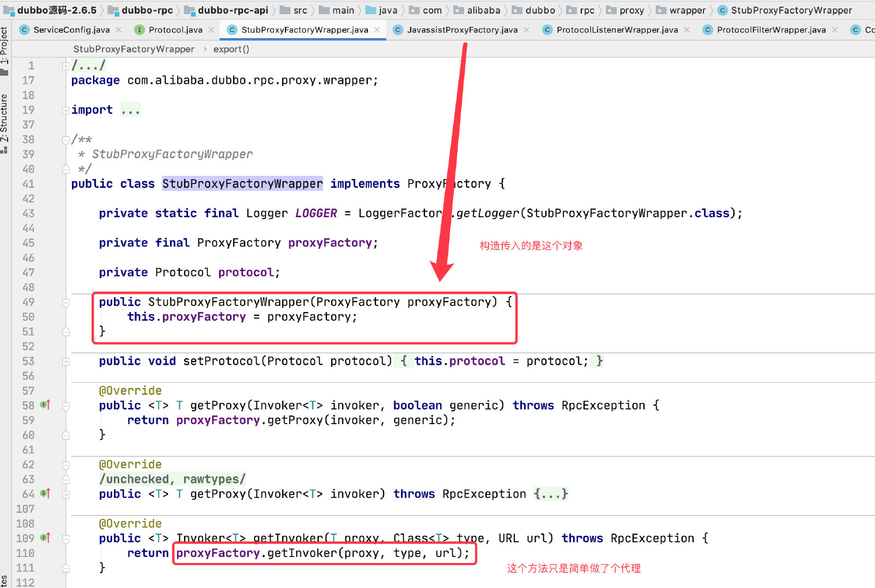This screenshot has width=875, height=588.
Task: Click implements gutter icon at line 64
Action: click(45, 494)
